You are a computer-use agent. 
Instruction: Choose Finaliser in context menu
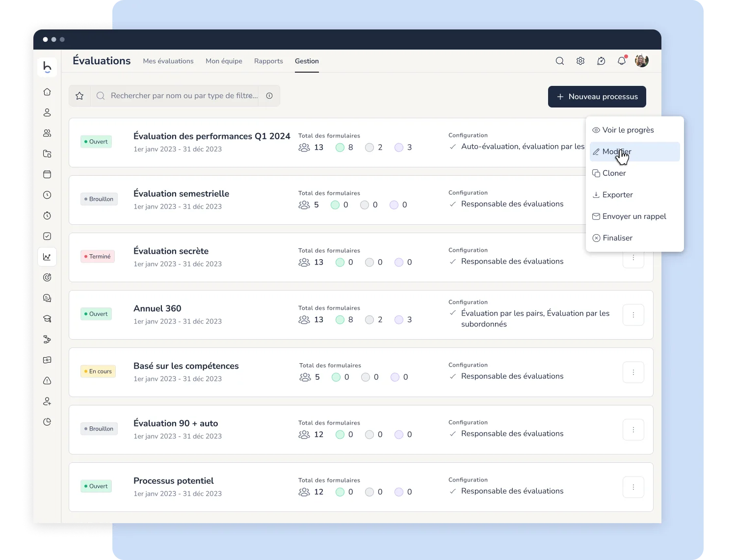tap(635, 238)
